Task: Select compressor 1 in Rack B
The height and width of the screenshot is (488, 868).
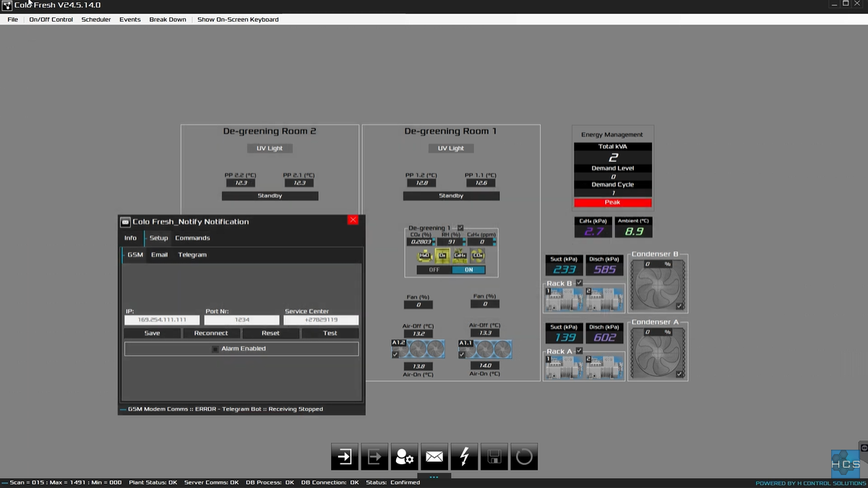Action: pos(563,299)
